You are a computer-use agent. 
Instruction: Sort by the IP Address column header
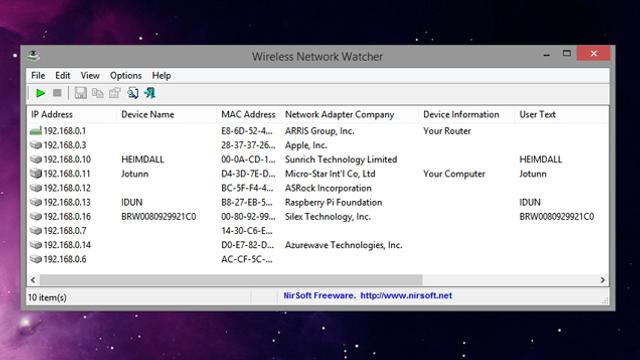[72, 114]
